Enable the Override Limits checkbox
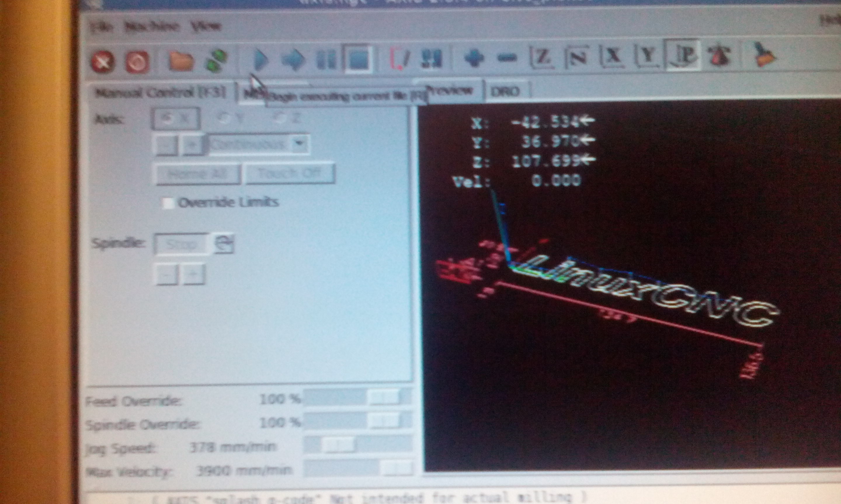The image size is (841, 504). [x=168, y=203]
